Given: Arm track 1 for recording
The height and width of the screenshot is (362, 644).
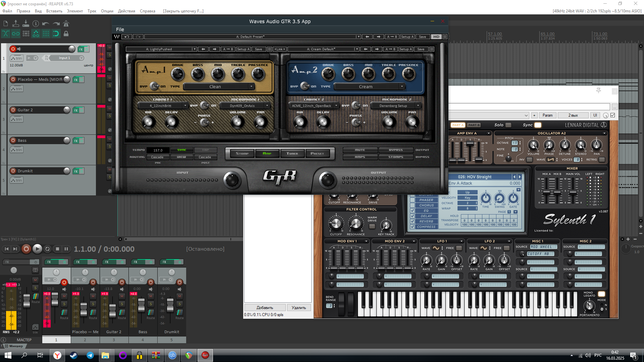Looking at the screenshot, I should coord(13,49).
